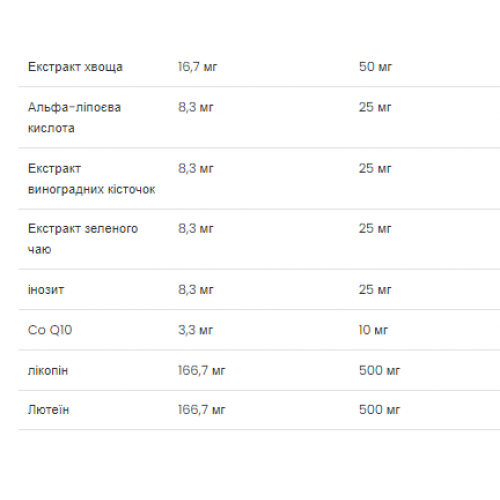500x500 pixels.
Task: Click the 500 мг value for лікопін
Action: tap(379, 371)
